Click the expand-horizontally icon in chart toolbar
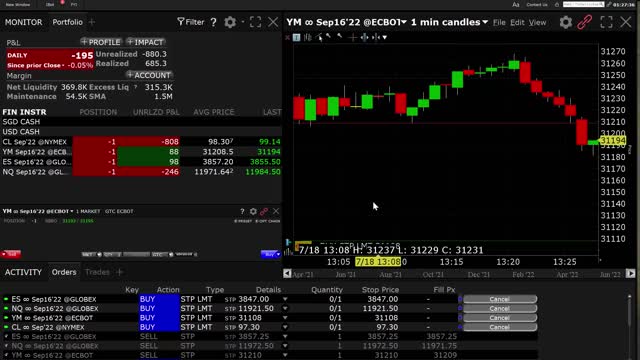Image resolution: width=640 pixels, height=360 pixels. (364, 38)
